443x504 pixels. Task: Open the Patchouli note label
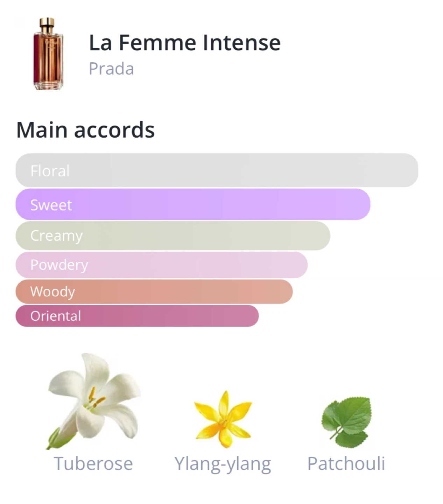click(x=346, y=464)
